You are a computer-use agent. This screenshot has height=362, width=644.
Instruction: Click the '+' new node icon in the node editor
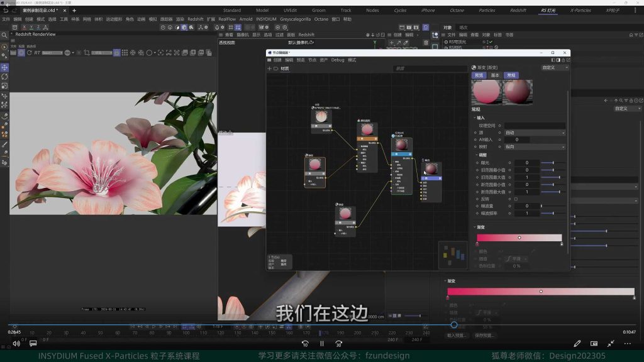coord(269,68)
